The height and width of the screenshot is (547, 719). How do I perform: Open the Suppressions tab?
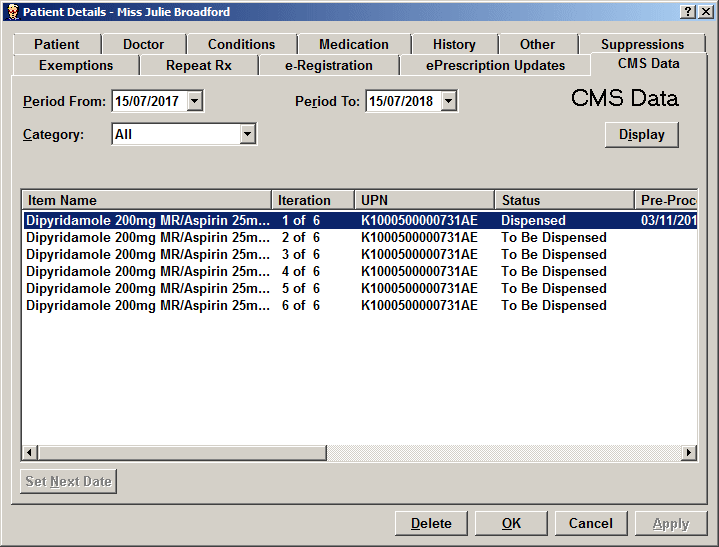click(x=642, y=44)
